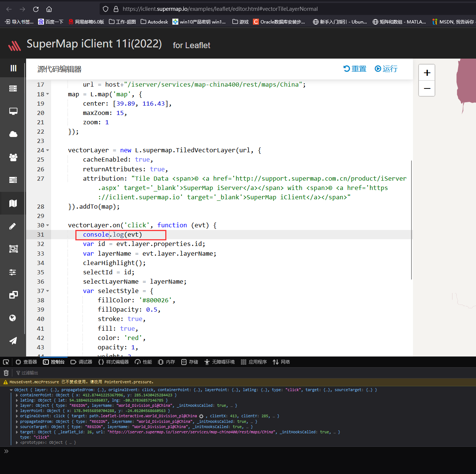Switch to 无障碍环境 accessibility tab
The image size is (476, 474).
[x=219, y=362]
